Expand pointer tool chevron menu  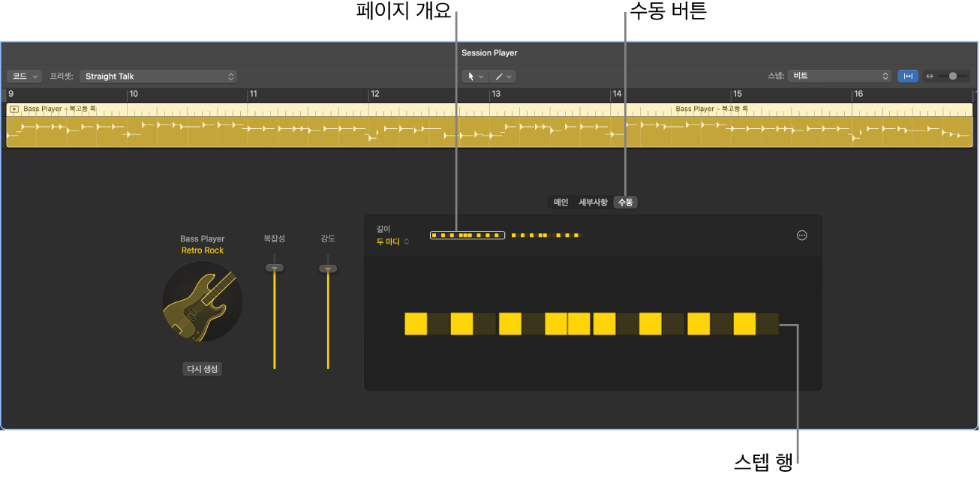[482, 76]
